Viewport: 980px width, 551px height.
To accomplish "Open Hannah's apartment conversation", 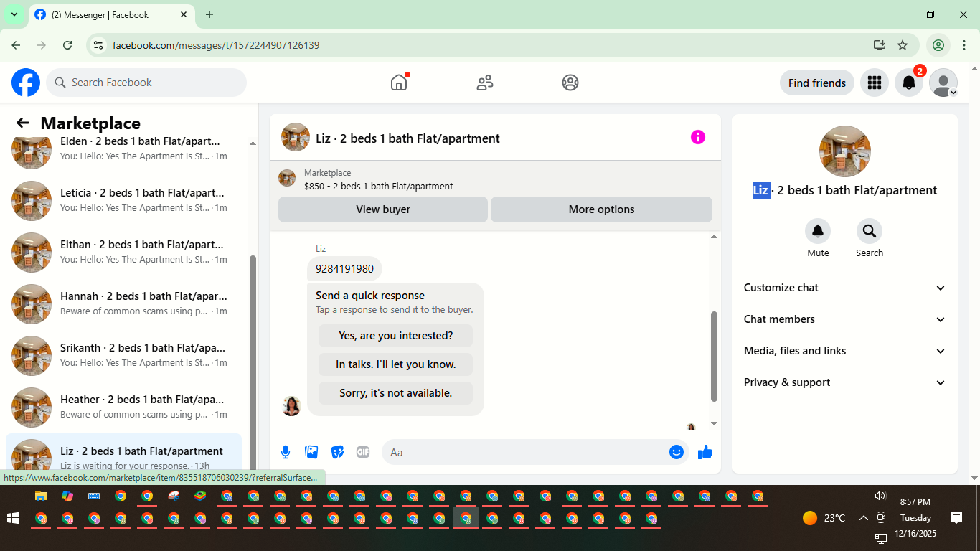I will (123, 303).
